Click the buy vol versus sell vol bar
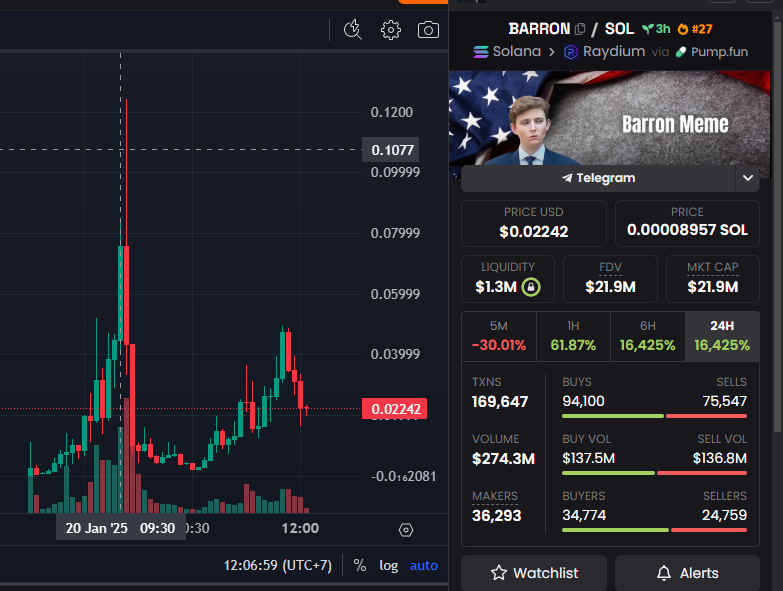The width and height of the screenshot is (783, 591). (654, 473)
